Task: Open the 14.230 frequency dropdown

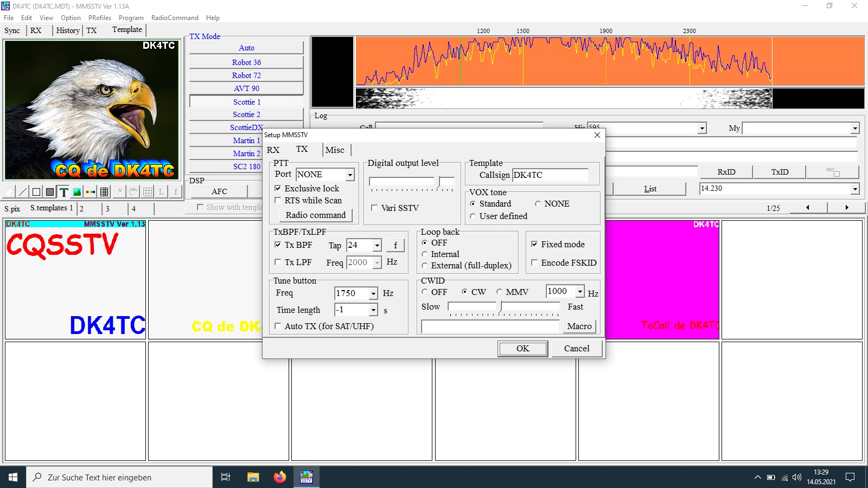Action: point(855,189)
